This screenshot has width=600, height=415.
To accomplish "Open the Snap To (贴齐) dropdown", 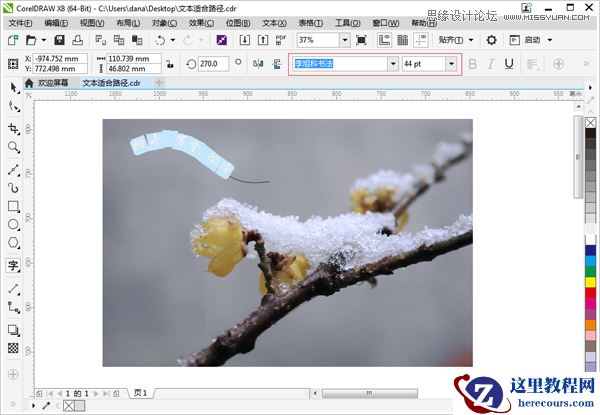I will coord(455,40).
